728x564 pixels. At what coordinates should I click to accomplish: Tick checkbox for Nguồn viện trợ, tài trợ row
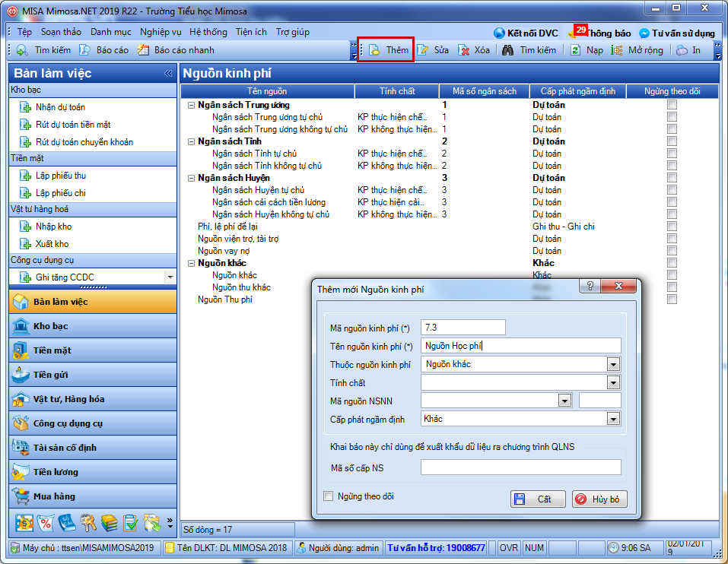(x=672, y=239)
